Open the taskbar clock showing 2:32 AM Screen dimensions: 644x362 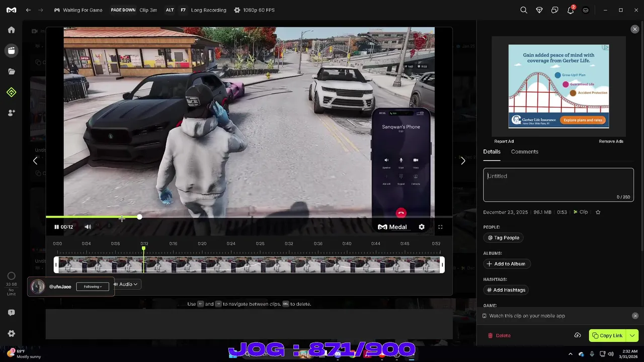pos(629,354)
